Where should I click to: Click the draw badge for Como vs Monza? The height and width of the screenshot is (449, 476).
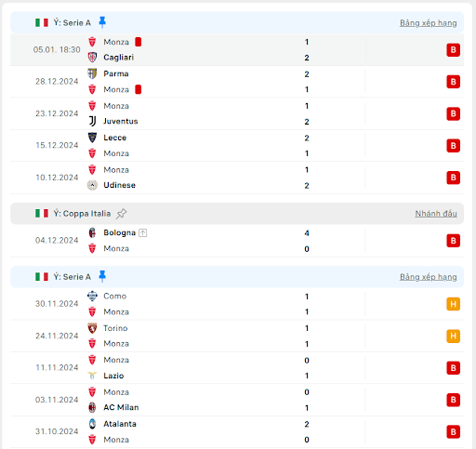coord(453,304)
